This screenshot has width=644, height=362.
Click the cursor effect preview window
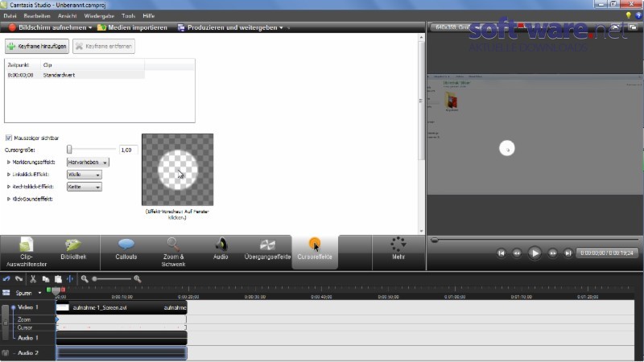click(x=177, y=170)
